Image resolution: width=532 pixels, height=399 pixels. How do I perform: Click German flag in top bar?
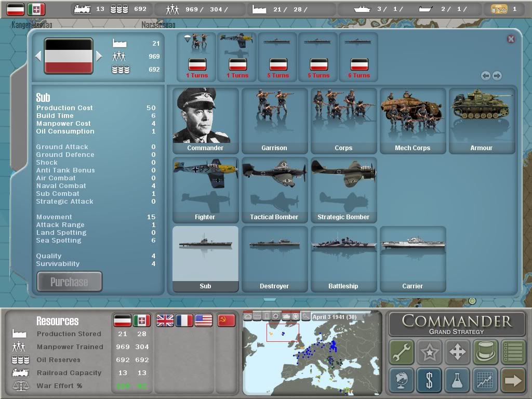coord(16,9)
